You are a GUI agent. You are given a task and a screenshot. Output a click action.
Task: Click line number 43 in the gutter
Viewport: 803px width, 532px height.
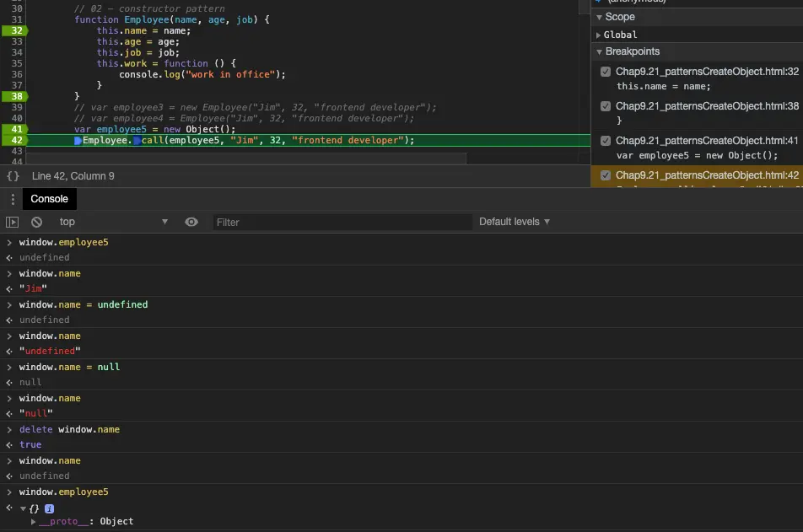16,151
